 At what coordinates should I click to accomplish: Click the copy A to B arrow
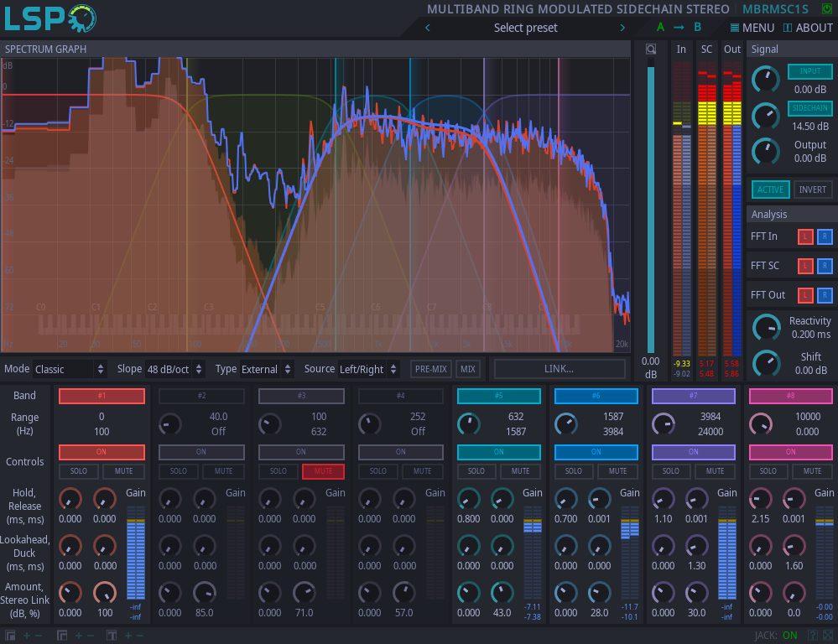tap(679, 28)
